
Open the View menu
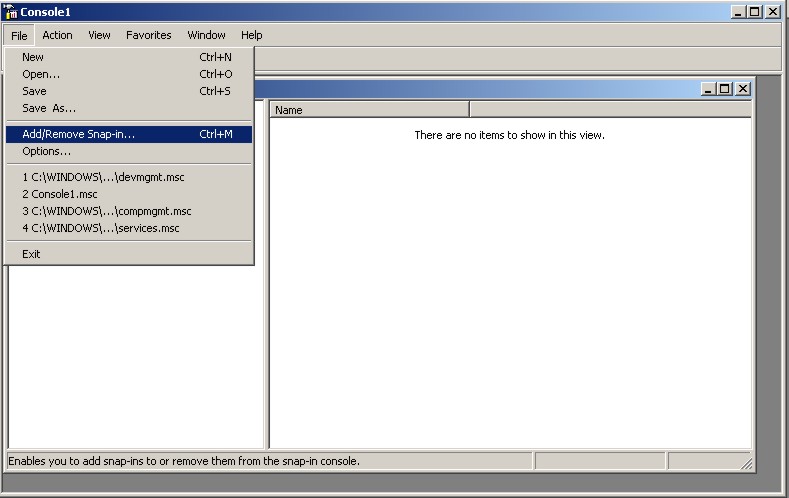tap(99, 35)
